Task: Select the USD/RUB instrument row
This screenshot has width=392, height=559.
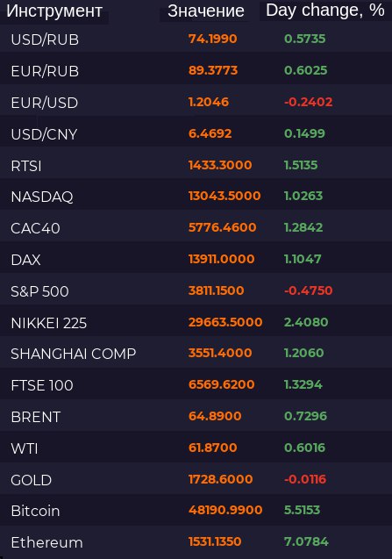Action: [196, 39]
